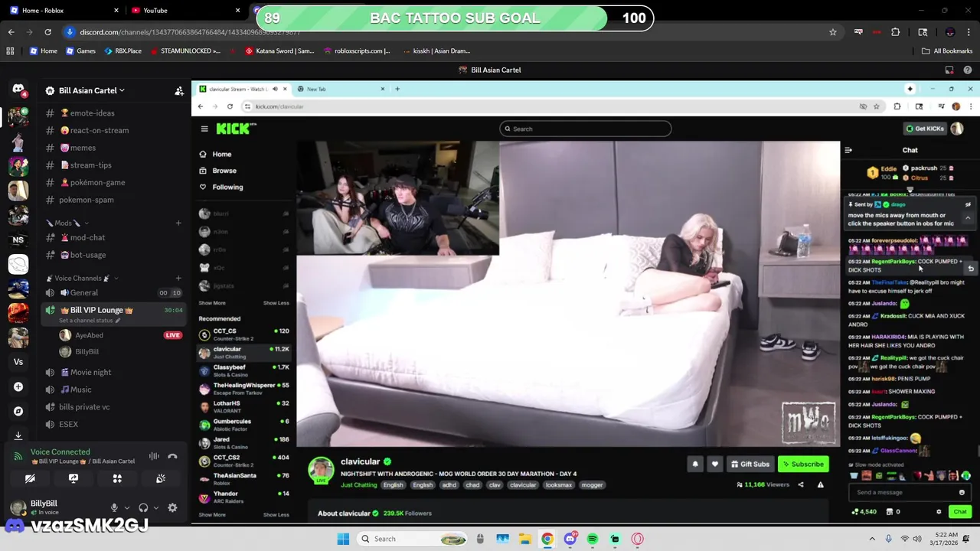Viewport: 980px width, 551px height.
Task: Open Classybeef recommended channel
Action: [243, 370]
